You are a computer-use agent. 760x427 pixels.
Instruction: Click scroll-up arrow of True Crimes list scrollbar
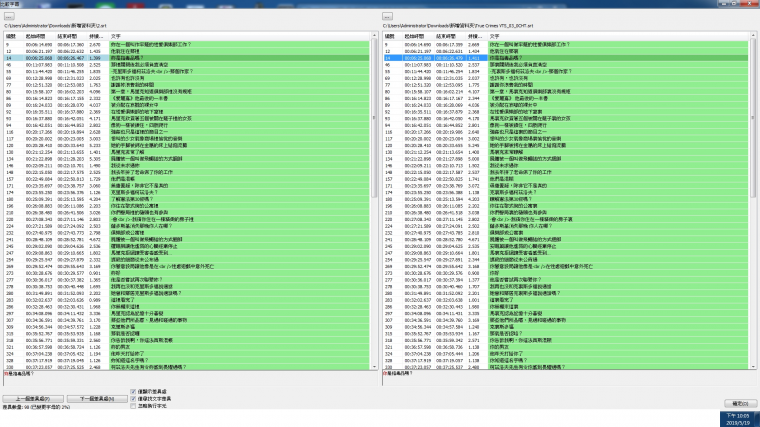[x=753, y=36]
